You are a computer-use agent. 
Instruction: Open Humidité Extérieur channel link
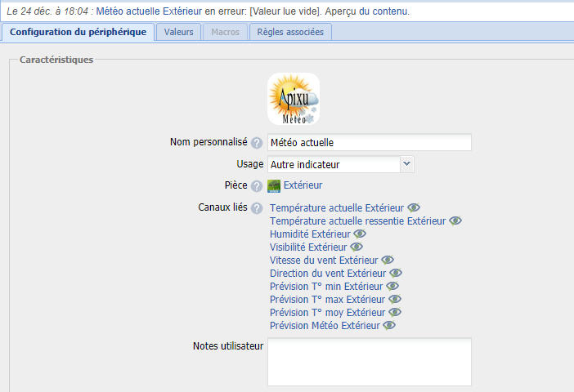pyautogui.click(x=310, y=234)
